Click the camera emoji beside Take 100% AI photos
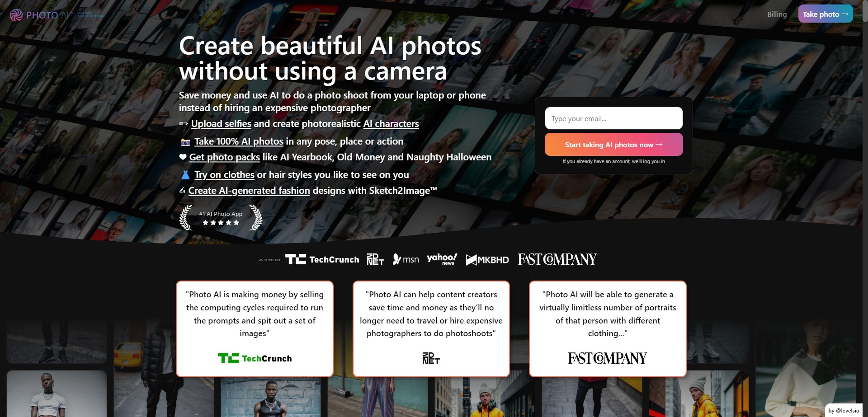 (185, 142)
